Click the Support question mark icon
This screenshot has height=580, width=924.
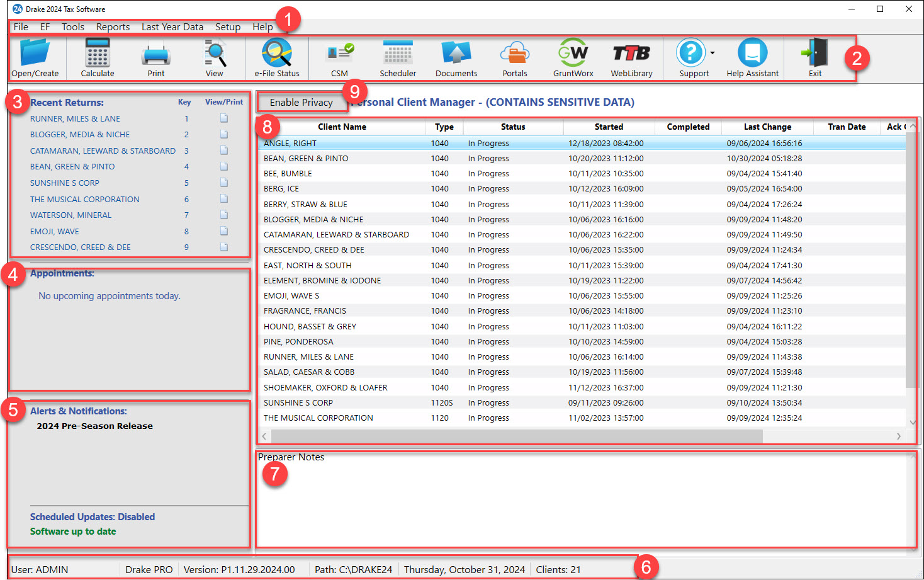click(691, 53)
